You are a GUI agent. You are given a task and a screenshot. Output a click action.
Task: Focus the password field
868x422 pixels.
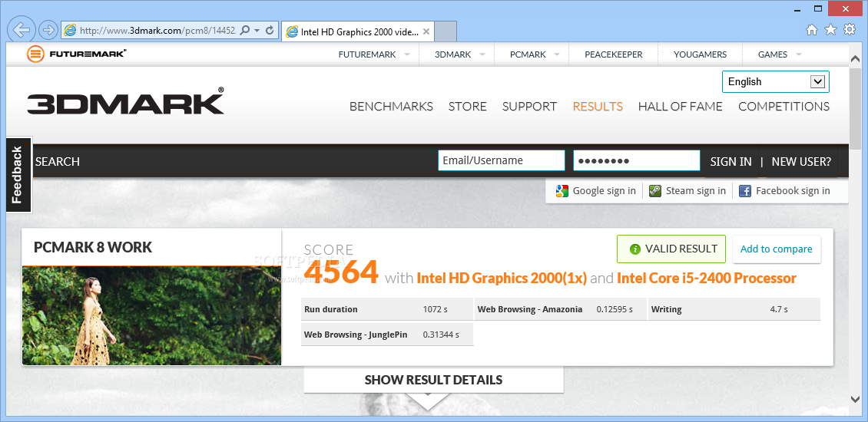click(x=637, y=160)
